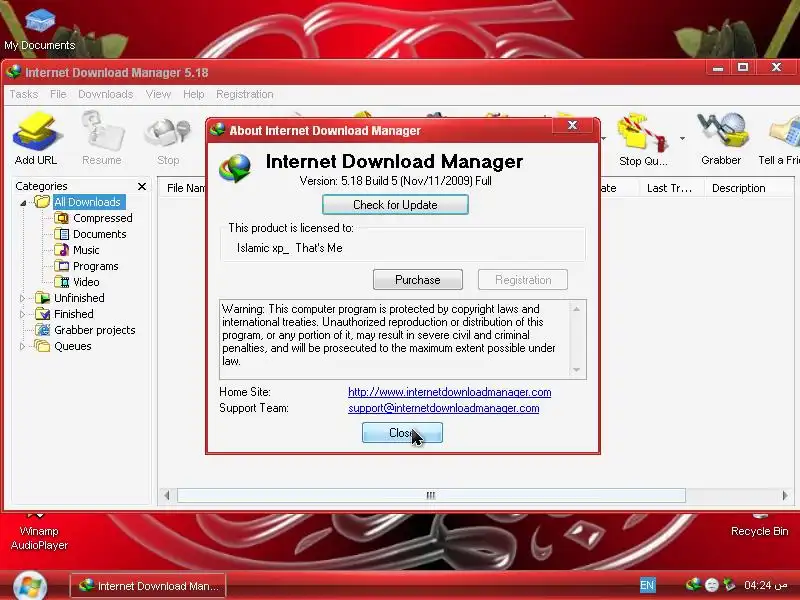Screen dimensions: 800x600
Task: Expand the Queues tree node
Action: 22,346
